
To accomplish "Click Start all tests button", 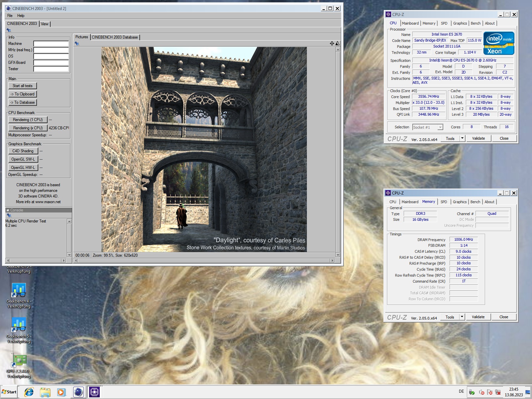I will tap(22, 86).
